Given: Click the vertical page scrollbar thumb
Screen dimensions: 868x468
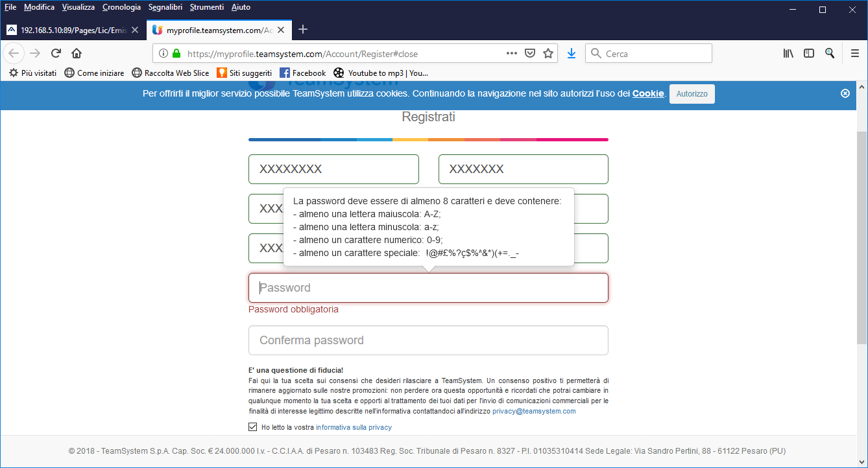Looking at the screenshot, I should click(x=862, y=237).
